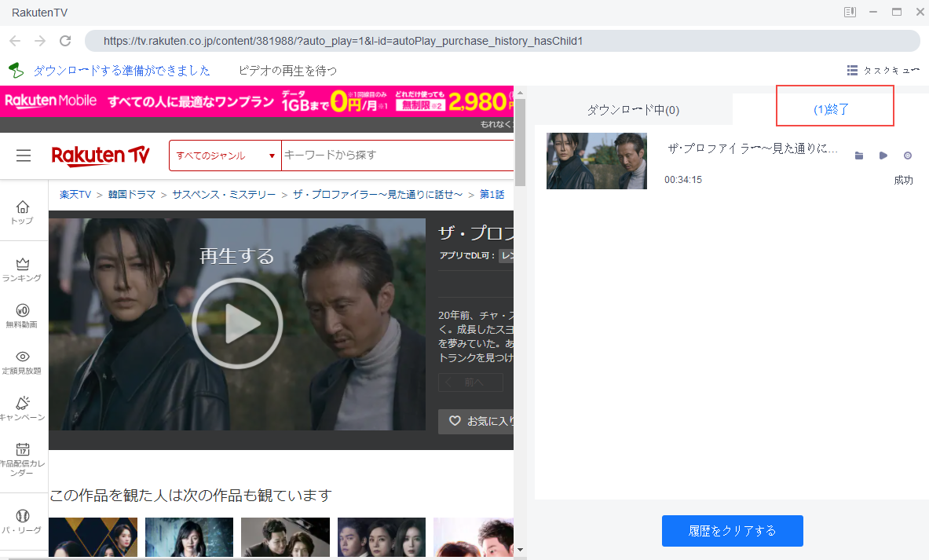The image size is (929, 560).
Task: Switch to the (1)終了 tab
Action: click(832, 109)
